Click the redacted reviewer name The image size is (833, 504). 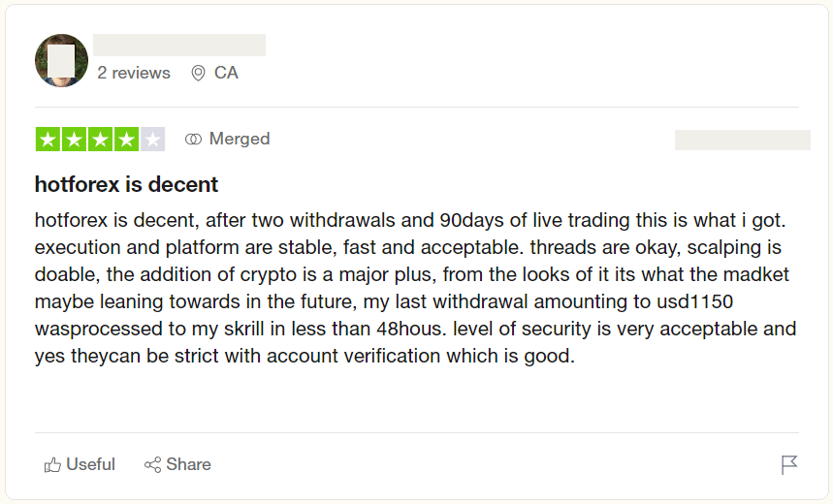tap(179, 45)
